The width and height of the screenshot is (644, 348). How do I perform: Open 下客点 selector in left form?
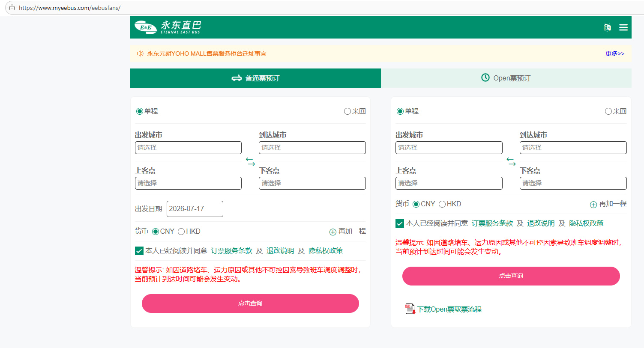(x=312, y=183)
